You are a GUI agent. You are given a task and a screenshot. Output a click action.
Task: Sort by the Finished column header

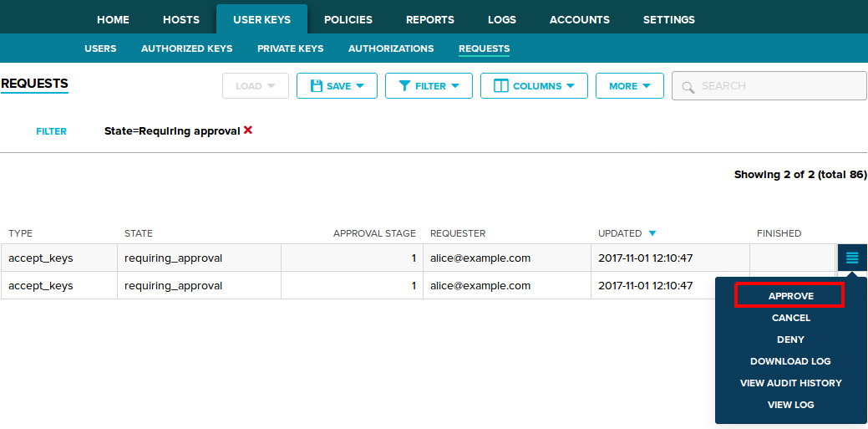click(779, 233)
